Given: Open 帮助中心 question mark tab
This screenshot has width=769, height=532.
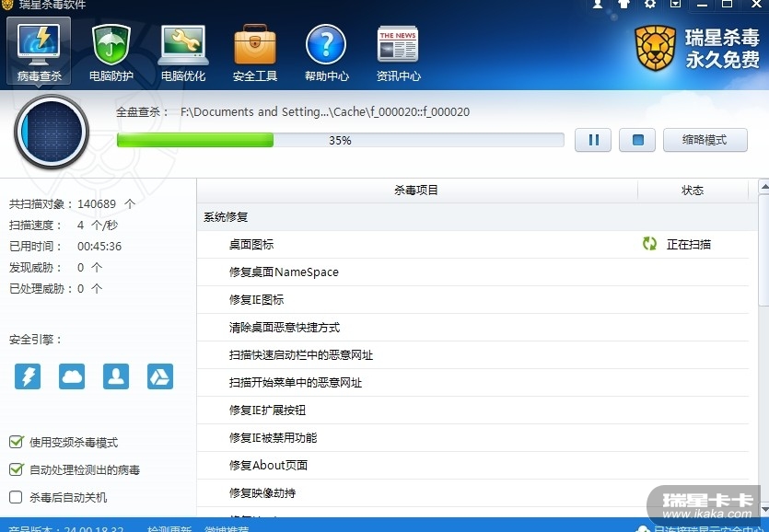Looking at the screenshot, I should (x=326, y=52).
